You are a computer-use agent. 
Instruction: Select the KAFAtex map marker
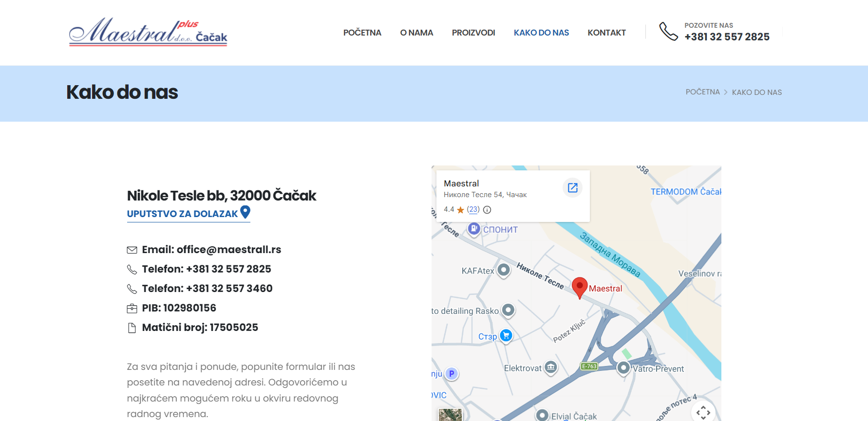[504, 270]
